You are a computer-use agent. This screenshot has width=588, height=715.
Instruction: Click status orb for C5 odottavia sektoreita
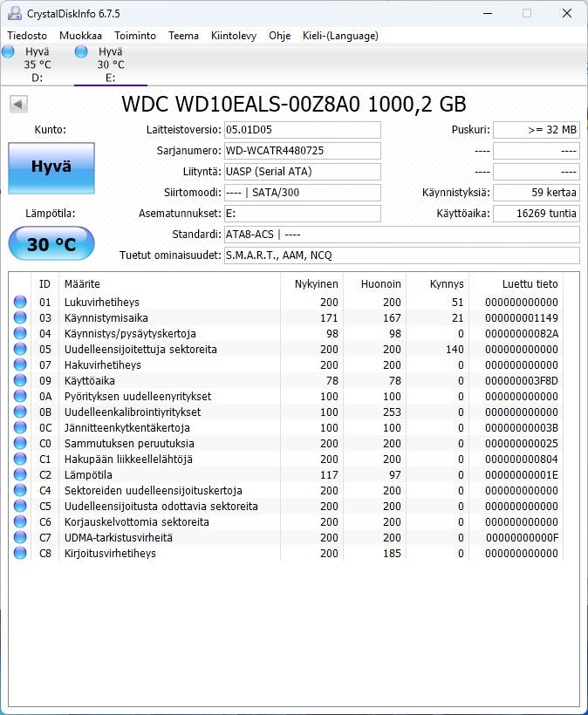[20, 506]
